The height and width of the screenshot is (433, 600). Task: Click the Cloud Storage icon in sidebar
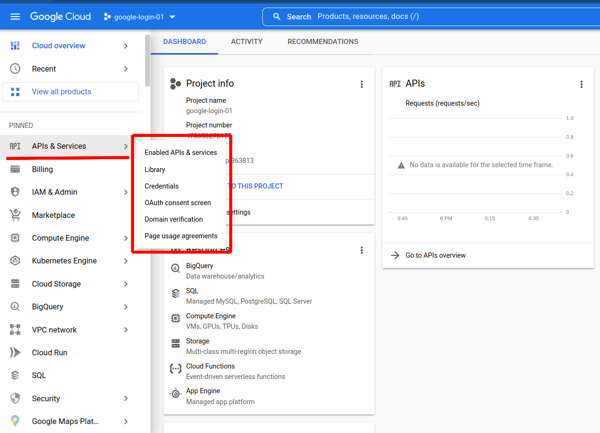15,284
